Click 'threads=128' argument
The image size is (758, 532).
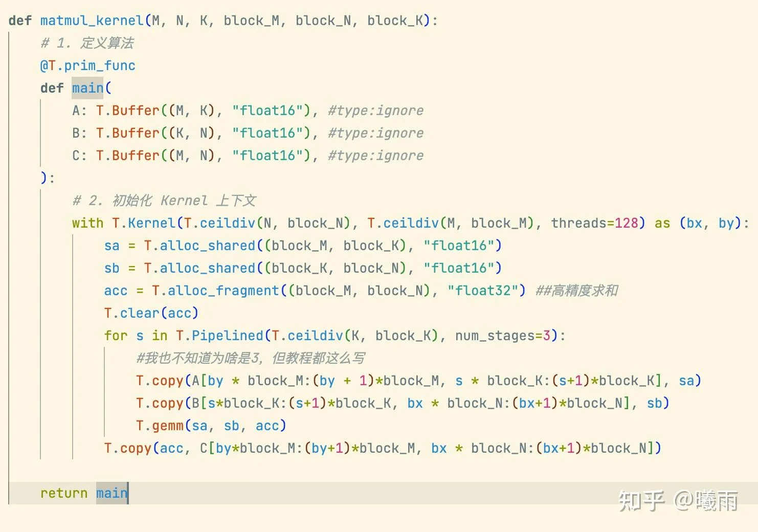(x=595, y=223)
